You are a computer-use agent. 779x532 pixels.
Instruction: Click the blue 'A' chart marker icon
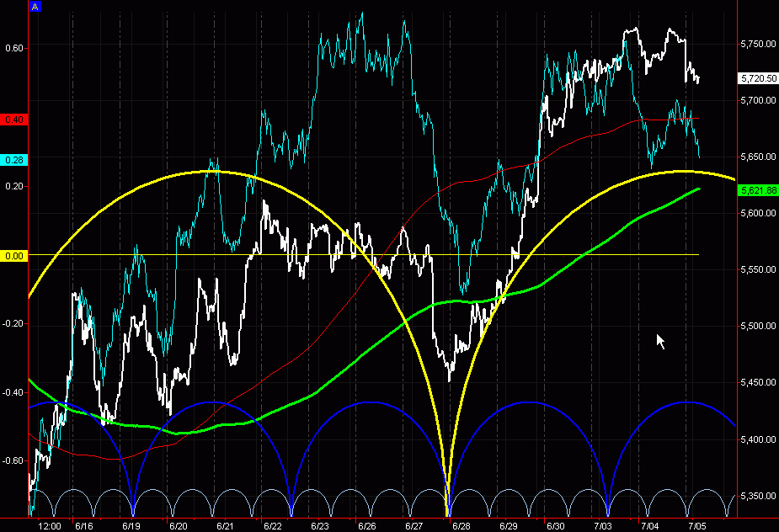(35, 7)
